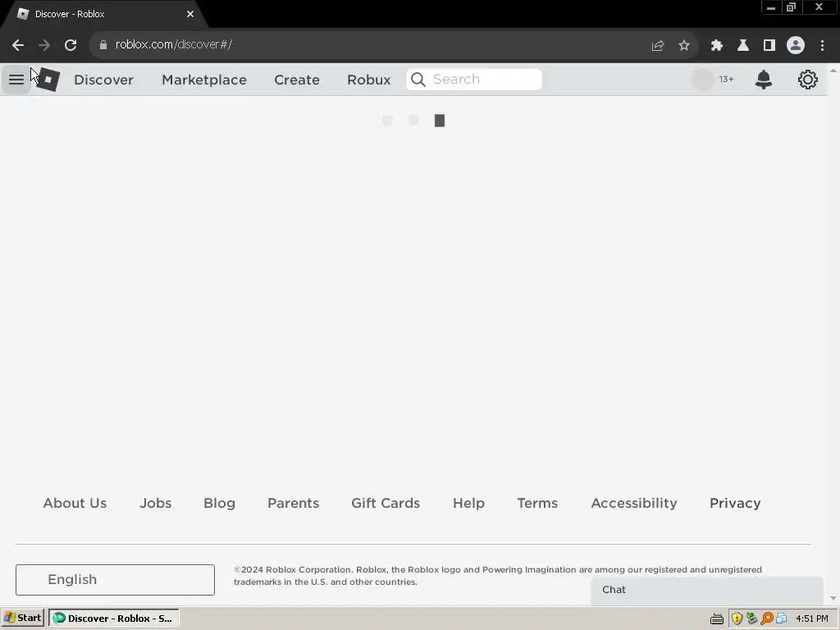Open the Extensions puzzle icon
Screen dimensions: 840x630
(x=716, y=46)
